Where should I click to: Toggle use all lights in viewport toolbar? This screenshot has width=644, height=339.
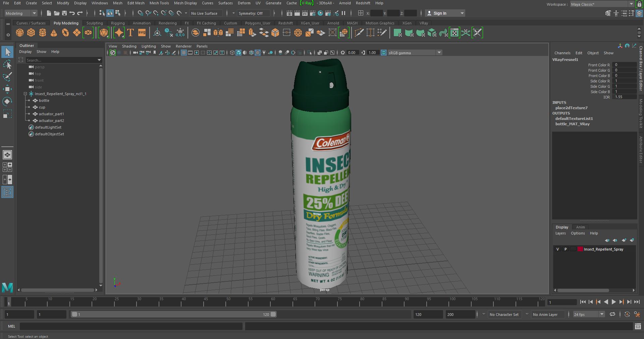point(264,53)
